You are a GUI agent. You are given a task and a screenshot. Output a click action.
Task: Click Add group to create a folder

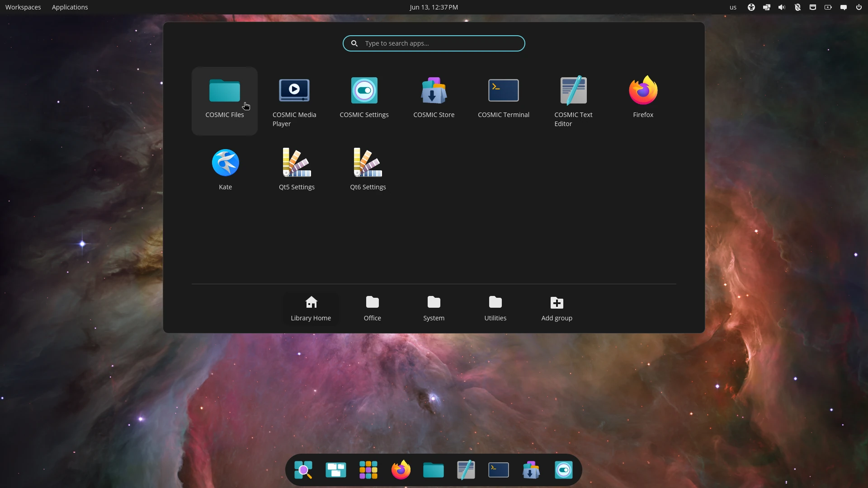557,309
